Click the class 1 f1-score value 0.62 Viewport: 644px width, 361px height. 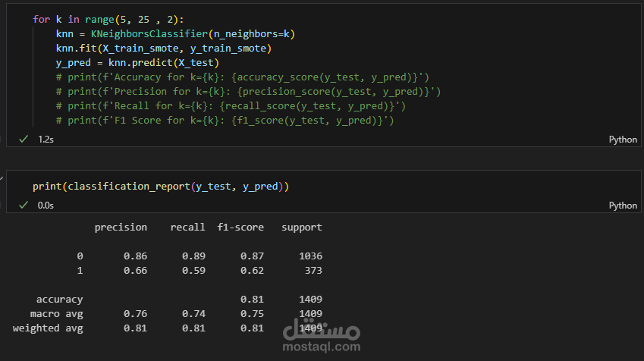click(252, 270)
